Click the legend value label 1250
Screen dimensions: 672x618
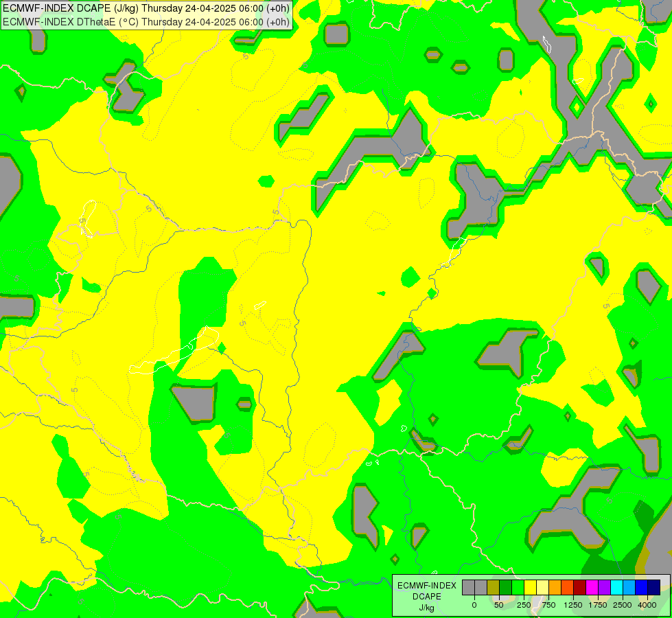pyautogui.click(x=573, y=605)
